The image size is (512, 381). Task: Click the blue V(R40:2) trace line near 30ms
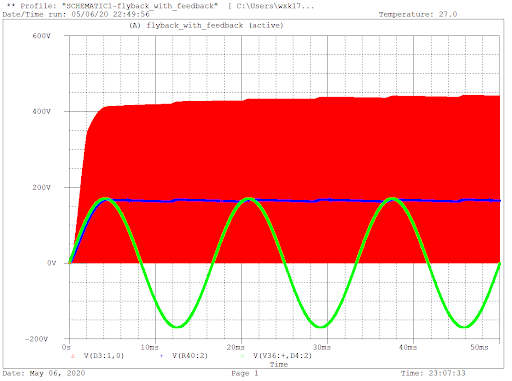[328, 200]
